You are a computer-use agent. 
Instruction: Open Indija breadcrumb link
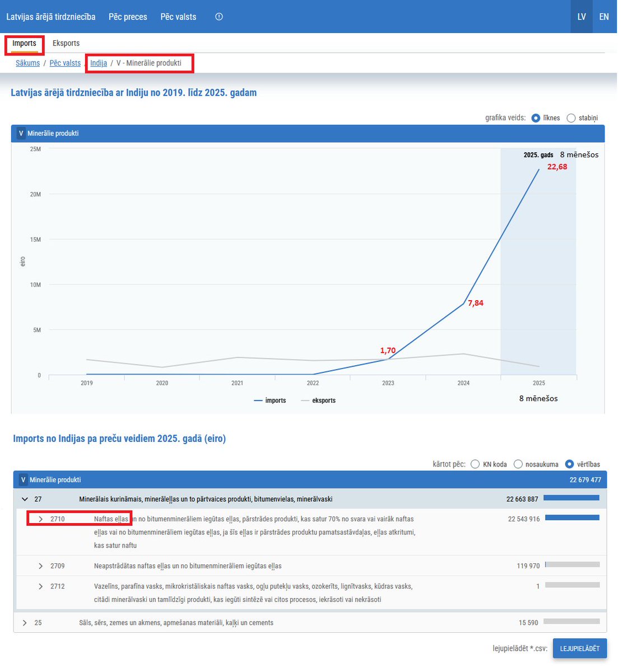pyautogui.click(x=99, y=63)
